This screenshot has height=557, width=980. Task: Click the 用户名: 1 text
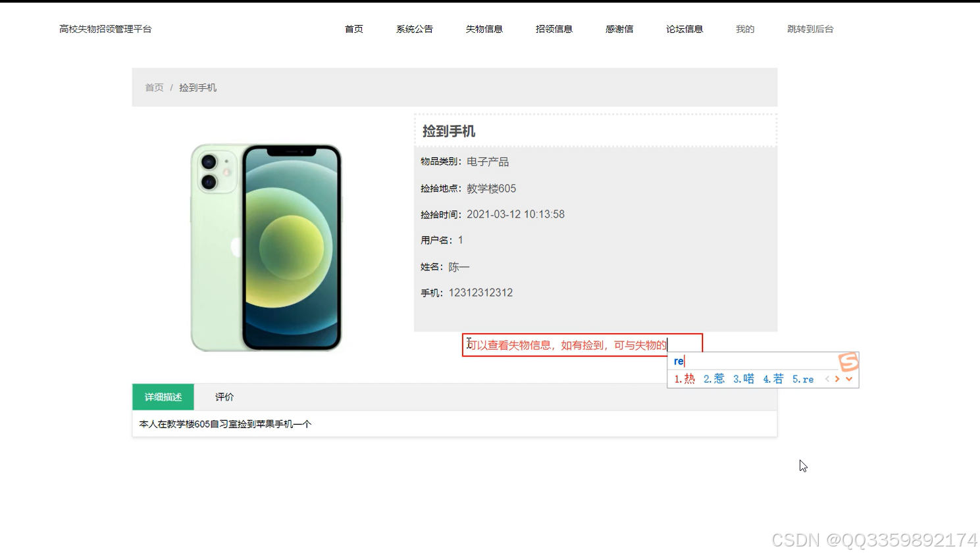tap(442, 240)
